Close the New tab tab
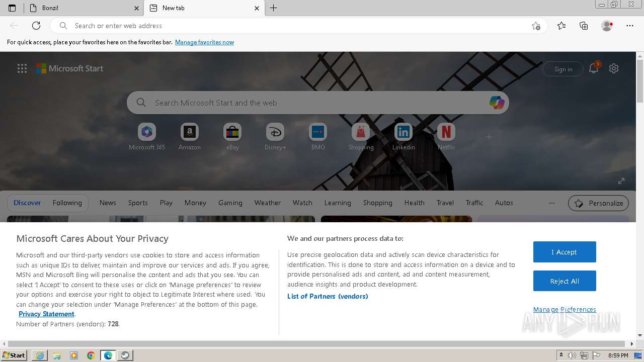Screen dimensions: 644x362 pos(257,8)
